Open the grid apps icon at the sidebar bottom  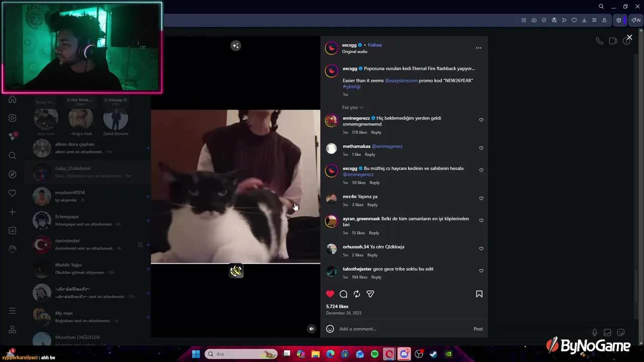13,330
